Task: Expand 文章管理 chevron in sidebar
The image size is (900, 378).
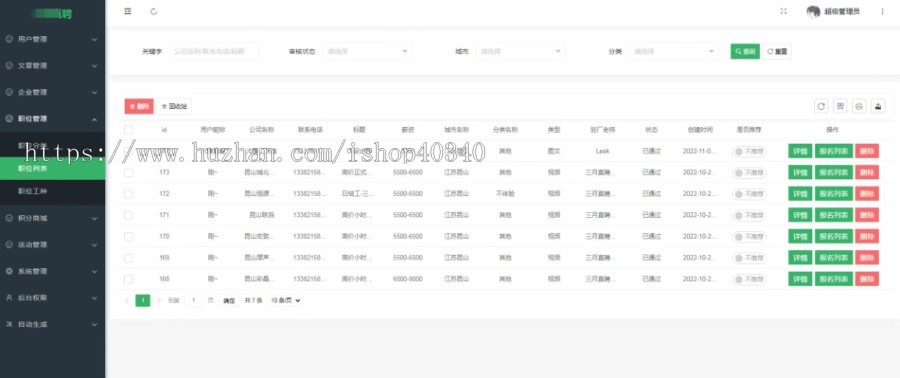Action: click(95, 66)
